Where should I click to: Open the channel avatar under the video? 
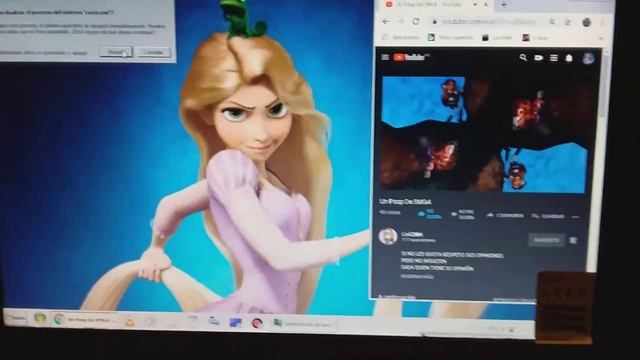click(388, 236)
